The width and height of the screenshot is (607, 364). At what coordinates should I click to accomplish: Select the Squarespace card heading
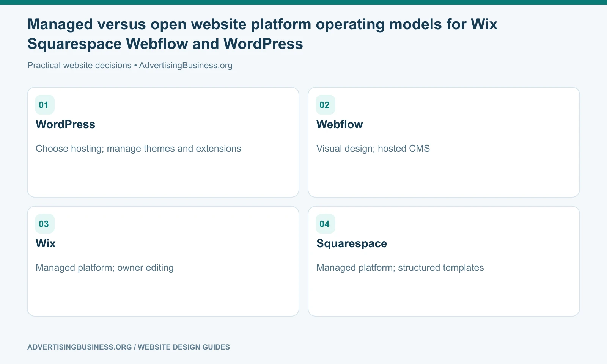(x=352, y=243)
